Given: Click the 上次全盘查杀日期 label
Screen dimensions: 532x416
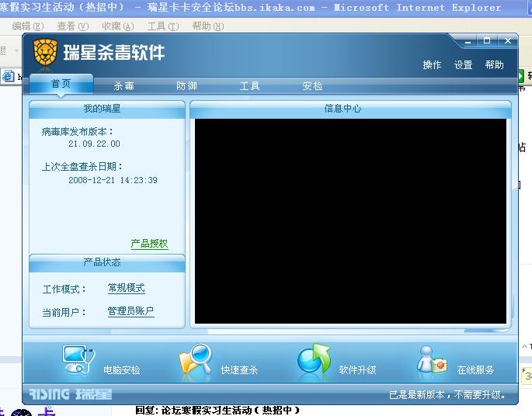Looking at the screenshot, I should tap(82, 167).
